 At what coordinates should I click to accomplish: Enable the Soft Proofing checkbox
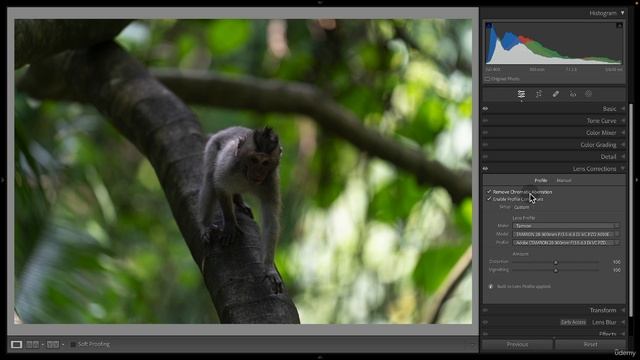click(x=73, y=344)
